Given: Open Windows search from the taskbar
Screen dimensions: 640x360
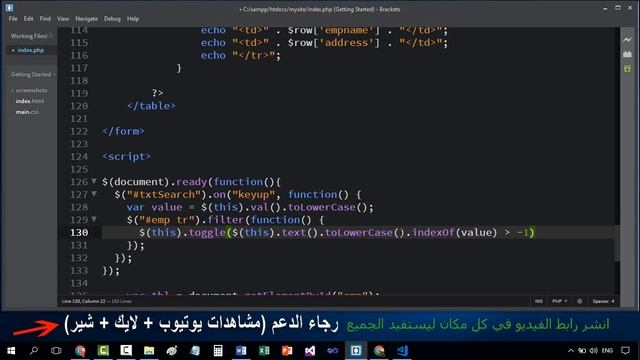Looking at the screenshot, I should 34,351.
